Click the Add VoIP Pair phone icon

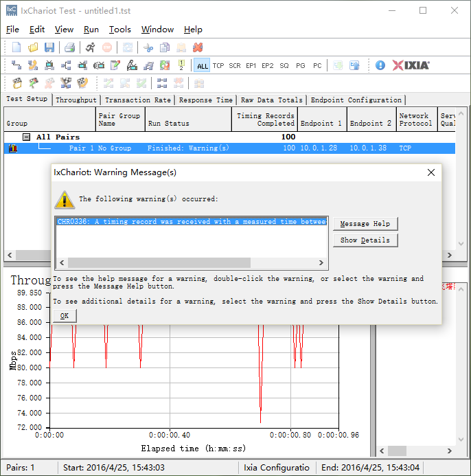(x=33, y=65)
